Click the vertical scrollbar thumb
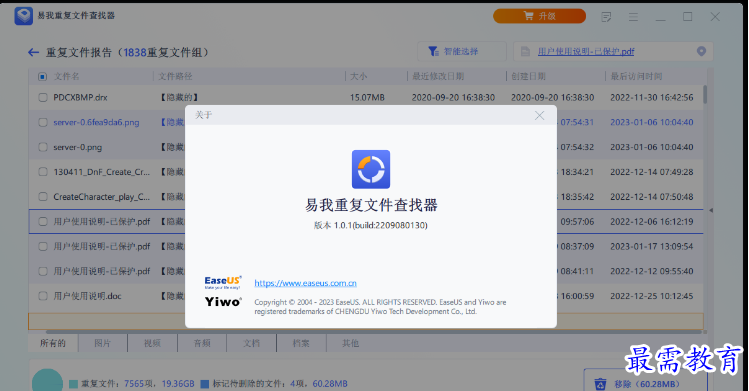Screen dimensions: 749x391 tap(705, 95)
